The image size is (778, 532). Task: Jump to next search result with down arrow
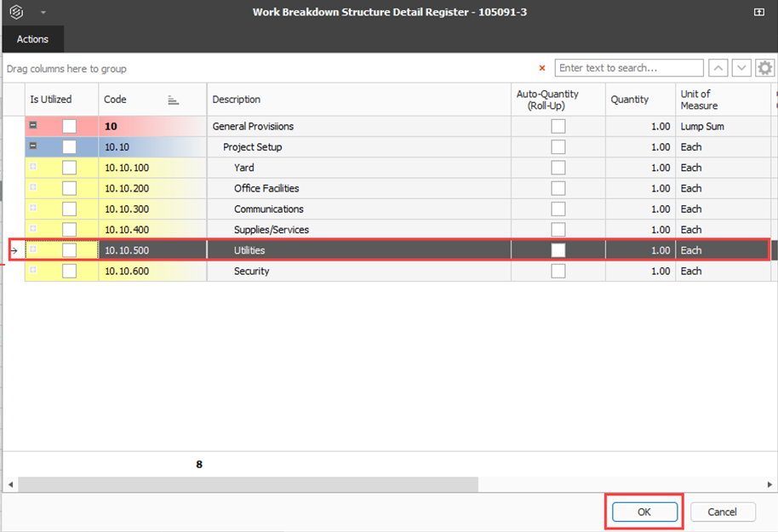click(x=741, y=68)
